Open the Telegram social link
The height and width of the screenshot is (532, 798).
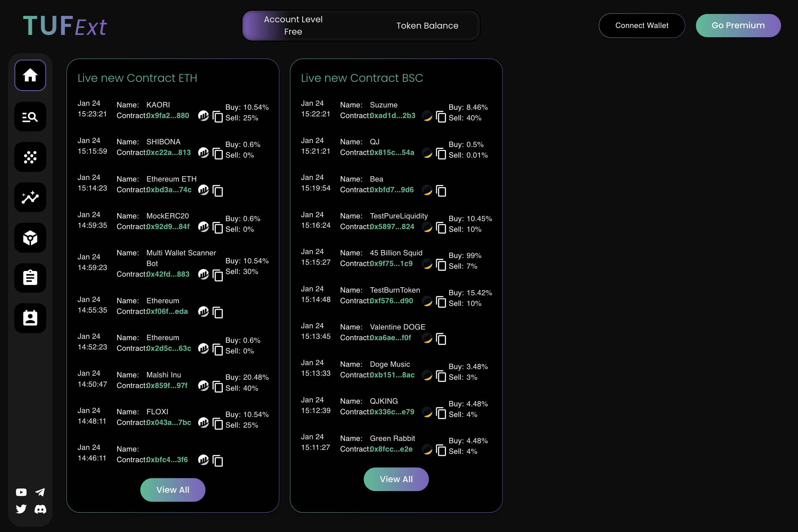point(40,492)
